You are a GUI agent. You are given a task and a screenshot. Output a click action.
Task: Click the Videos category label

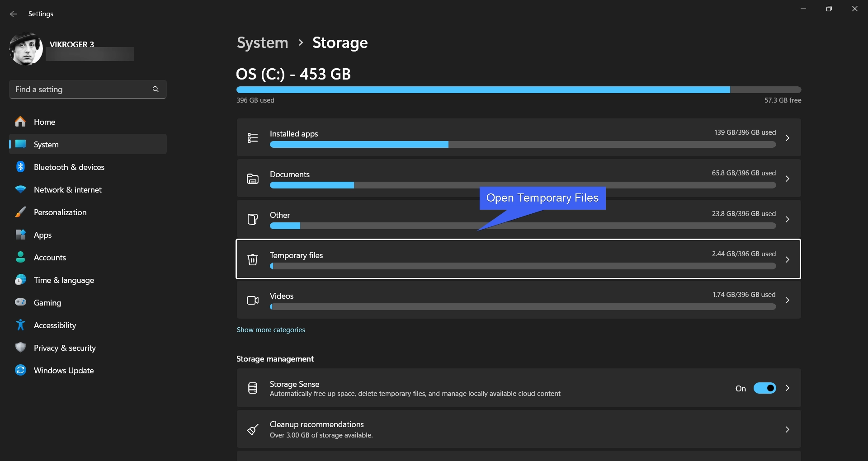coord(282,296)
